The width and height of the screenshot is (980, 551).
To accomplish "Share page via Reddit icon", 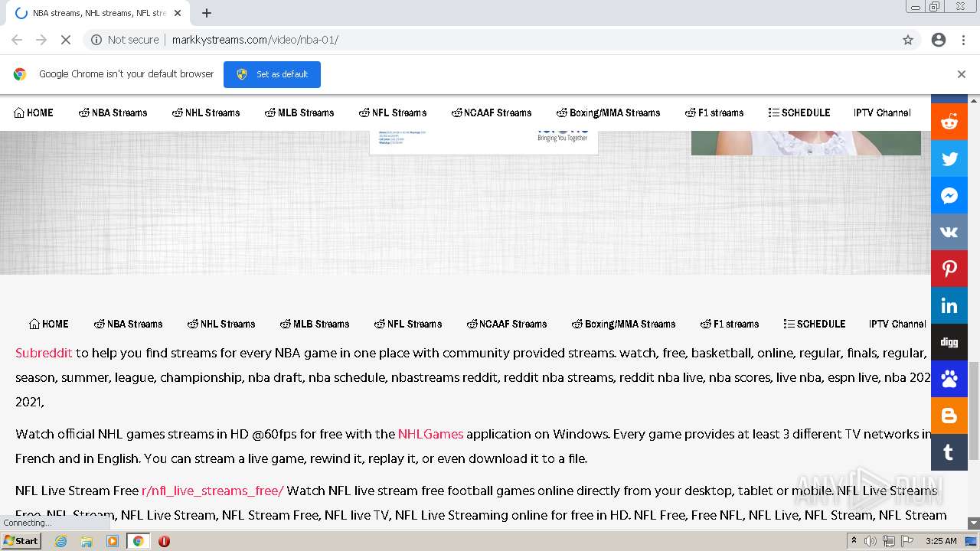I will 949,122.
